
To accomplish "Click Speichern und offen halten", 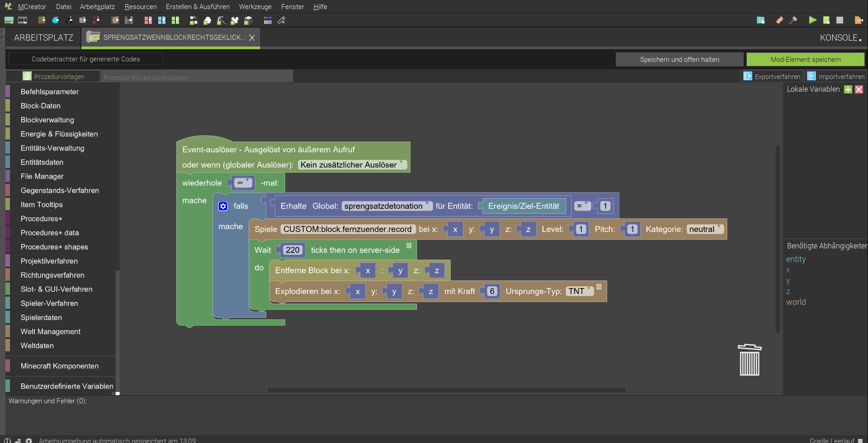I will tap(679, 60).
